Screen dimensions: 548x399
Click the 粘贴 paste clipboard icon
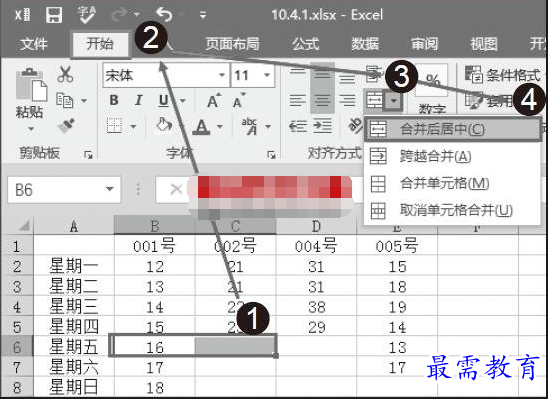pyautogui.click(x=31, y=84)
